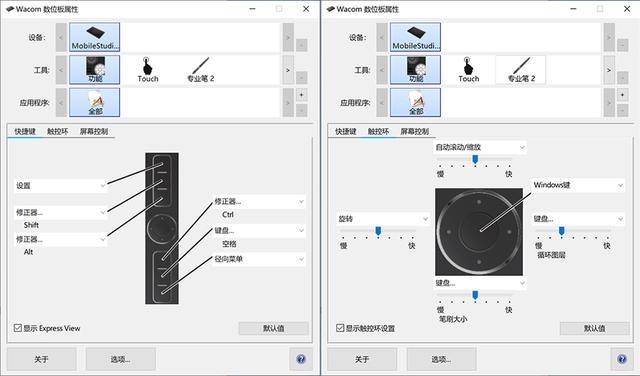Adjust the 旋转 speed slider
The image size is (640, 376).
(x=378, y=231)
